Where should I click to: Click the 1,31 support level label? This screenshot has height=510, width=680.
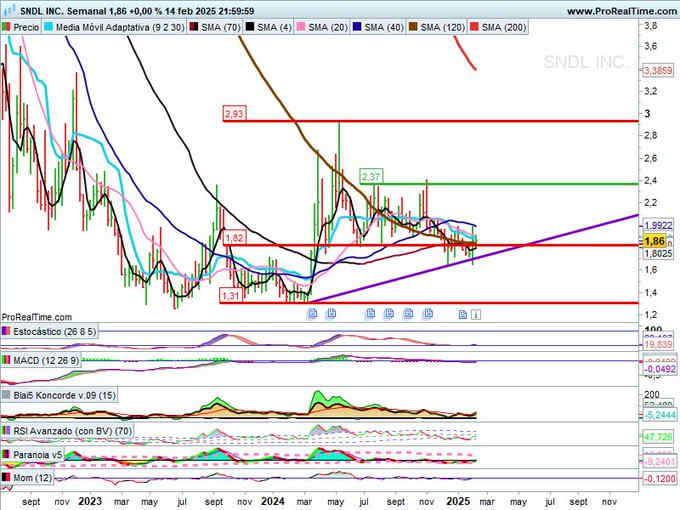point(231,296)
